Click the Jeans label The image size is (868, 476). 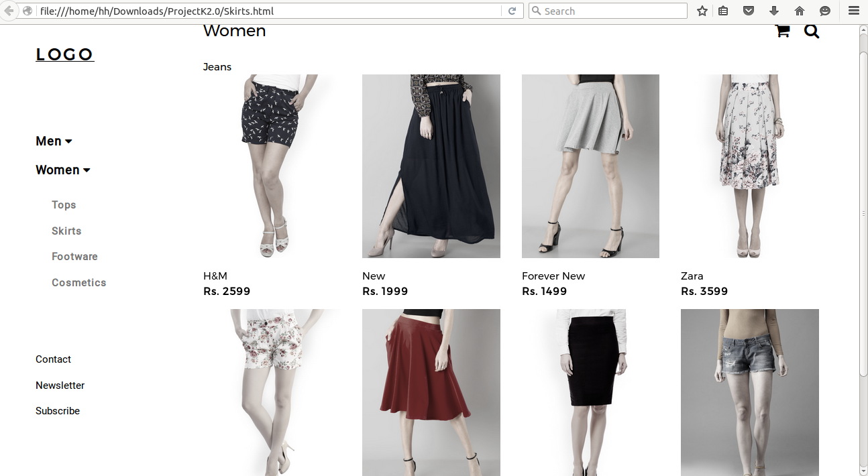coord(217,67)
